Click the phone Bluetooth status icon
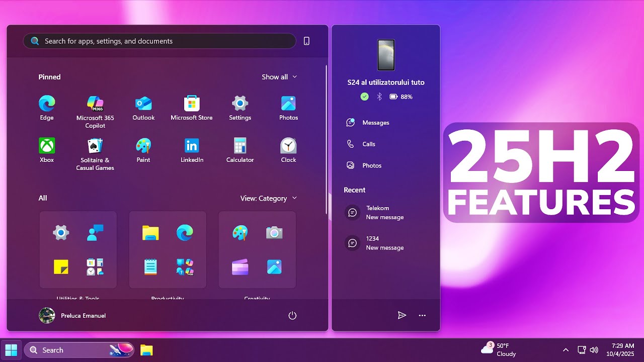 (x=379, y=97)
